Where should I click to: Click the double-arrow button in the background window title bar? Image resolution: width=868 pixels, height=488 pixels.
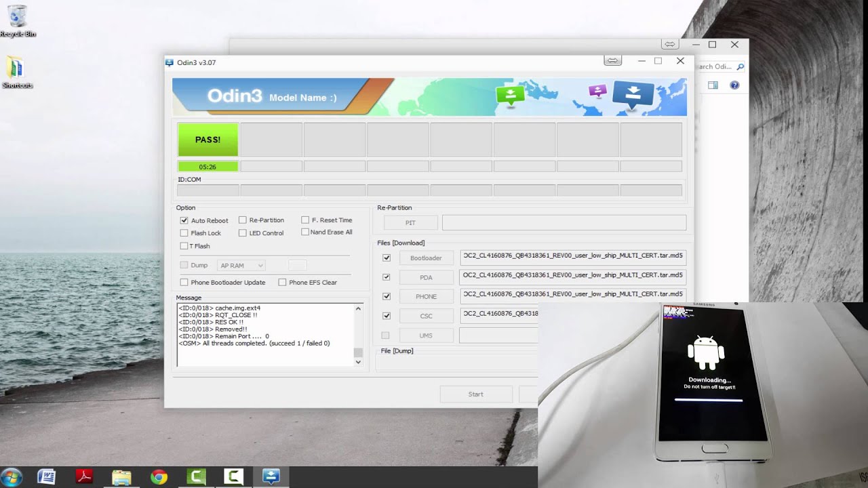[x=669, y=45]
